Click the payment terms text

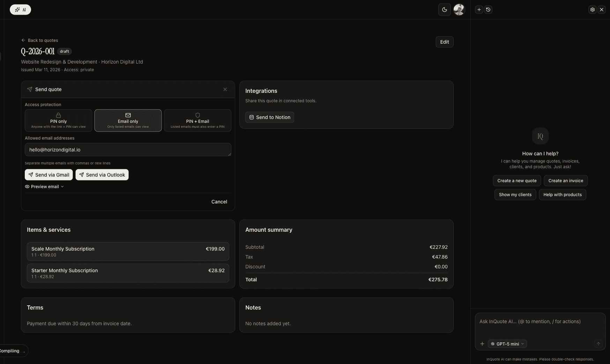click(x=79, y=324)
